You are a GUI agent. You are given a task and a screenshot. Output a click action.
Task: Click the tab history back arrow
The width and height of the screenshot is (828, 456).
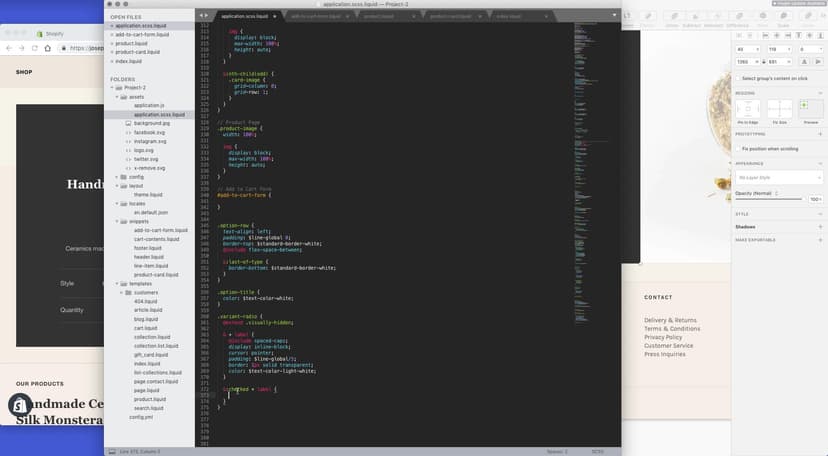coord(200,16)
